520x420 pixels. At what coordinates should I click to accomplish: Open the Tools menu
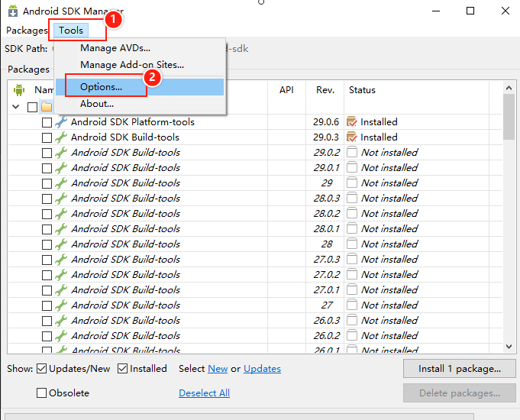(x=71, y=31)
